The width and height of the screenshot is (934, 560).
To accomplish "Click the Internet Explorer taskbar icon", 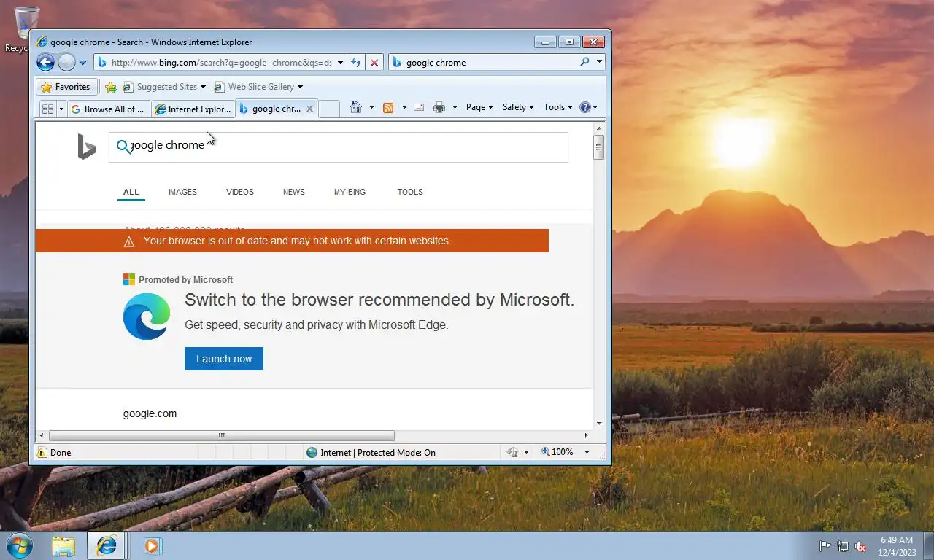I will pos(107,545).
